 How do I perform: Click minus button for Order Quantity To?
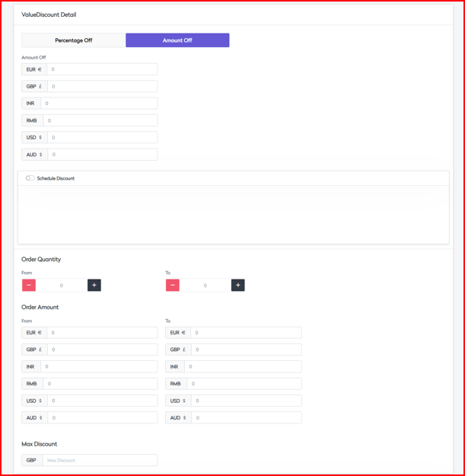click(x=173, y=285)
